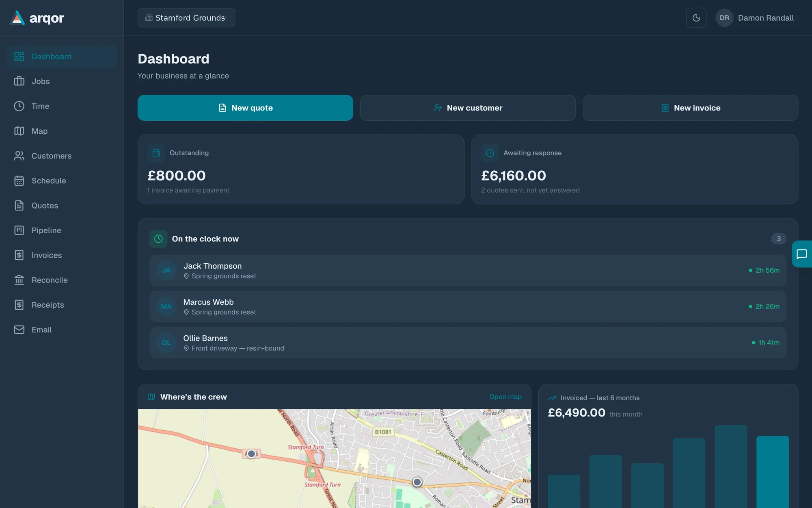Click the Pipeline board icon
The image size is (812, 508).
coord(19,230)
